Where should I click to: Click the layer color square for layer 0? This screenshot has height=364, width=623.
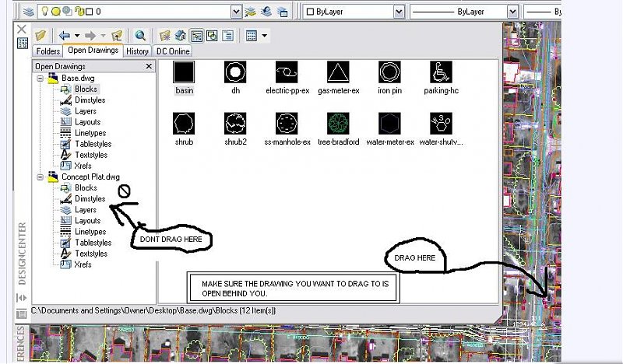(90, 12)
